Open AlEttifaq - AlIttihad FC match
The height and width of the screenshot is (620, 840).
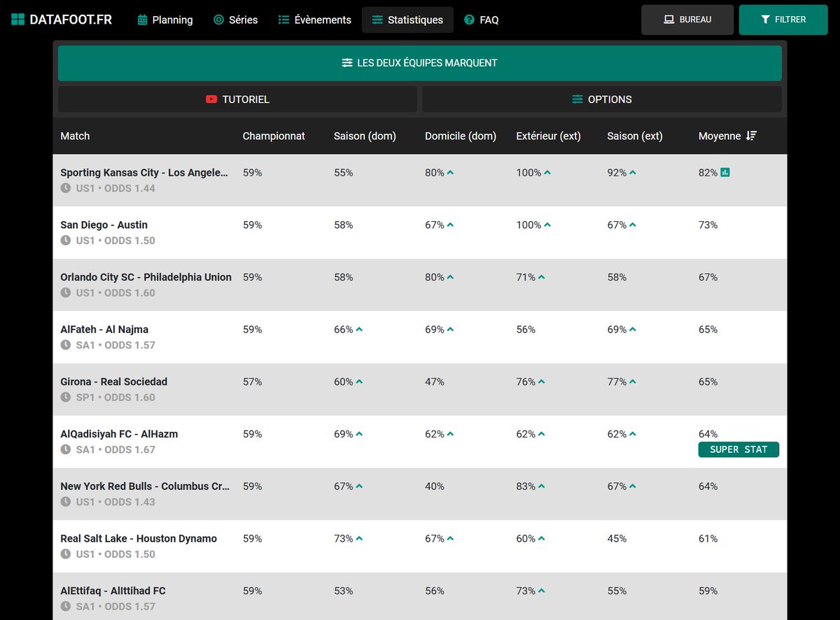[113, 591]
